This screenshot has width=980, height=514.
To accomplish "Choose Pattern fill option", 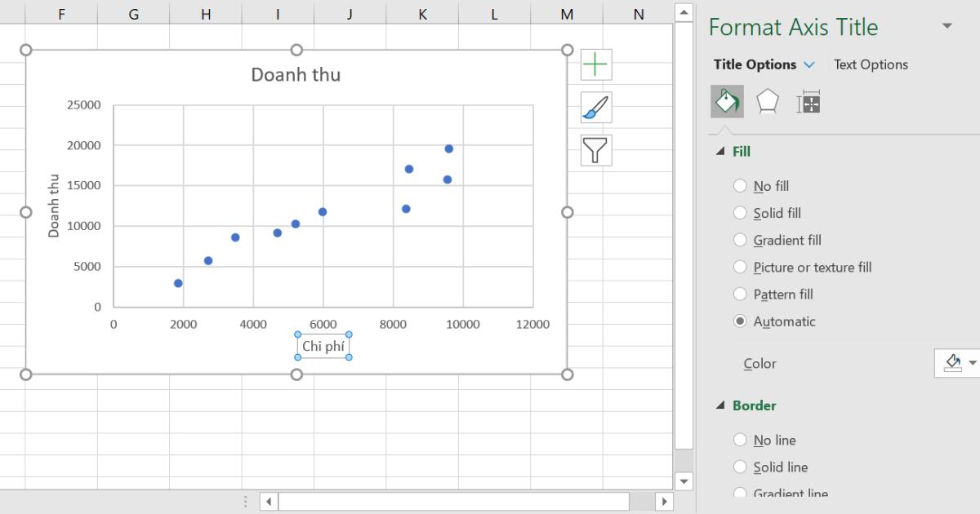I will click(x=741, y=294).
